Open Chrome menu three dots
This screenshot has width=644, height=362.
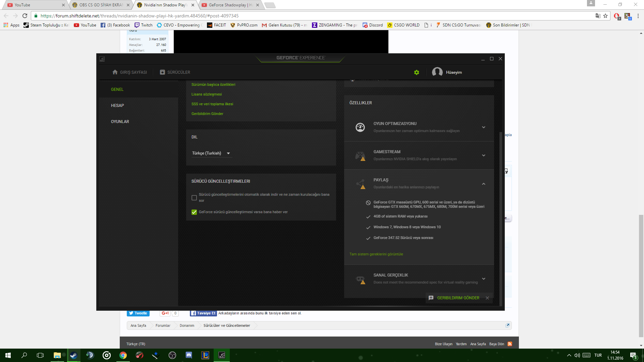click(x=638, y=16)
